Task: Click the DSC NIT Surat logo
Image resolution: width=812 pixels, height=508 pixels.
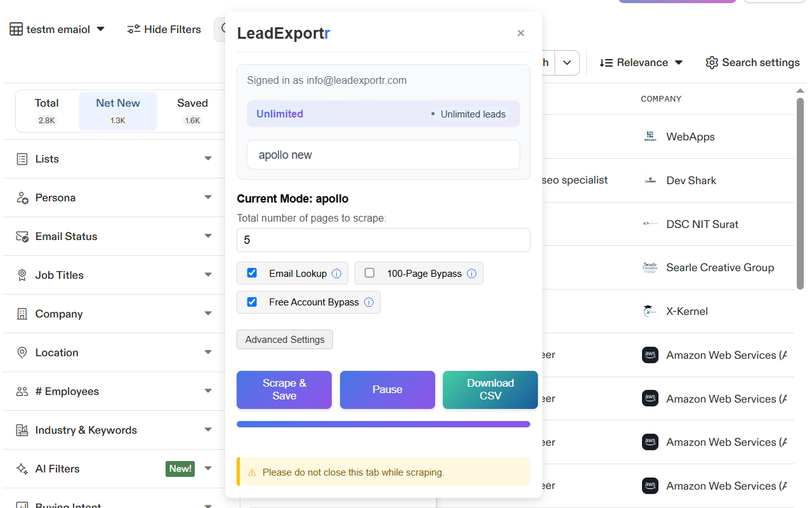Action: pyautogui.click(x=650, y=224)
